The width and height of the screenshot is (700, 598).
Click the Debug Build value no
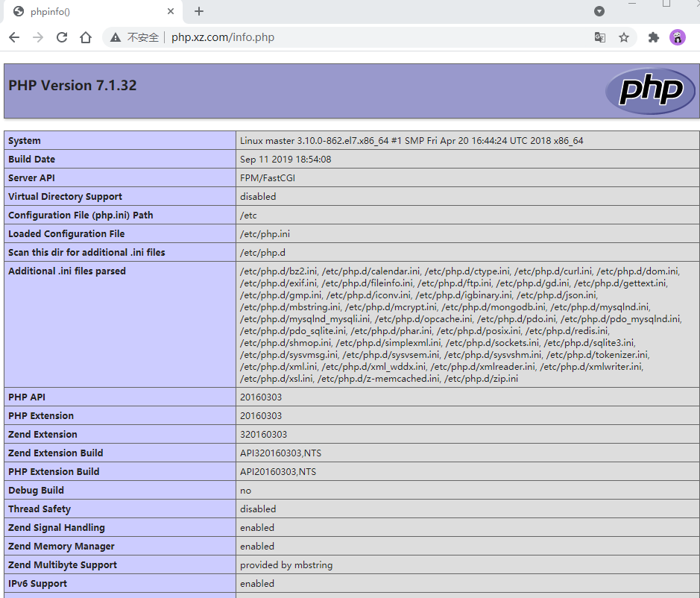coord(245,491)
